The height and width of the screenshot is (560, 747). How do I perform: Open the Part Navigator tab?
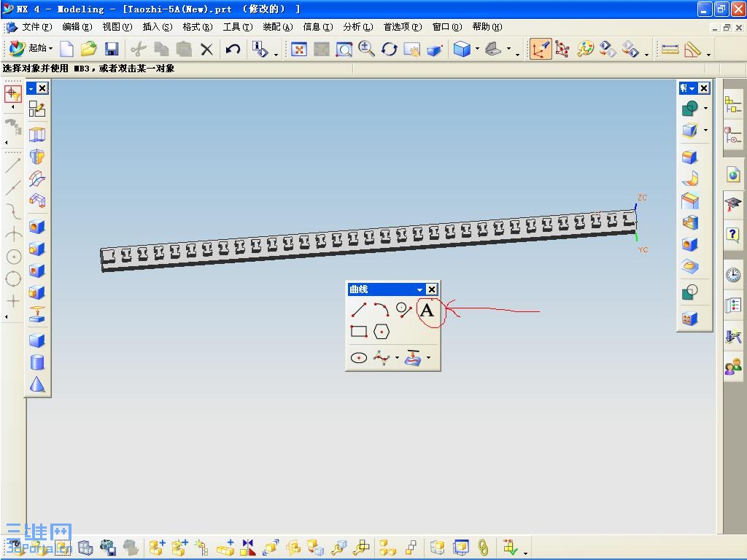(732, 135)
